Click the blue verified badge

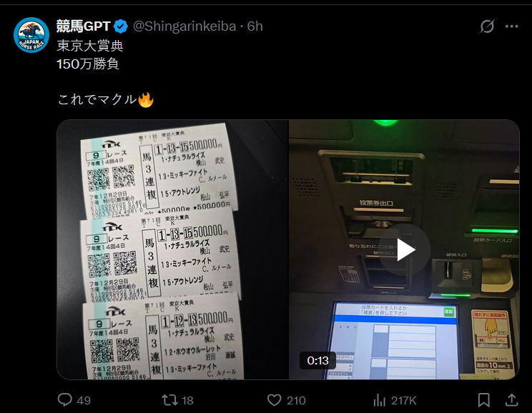[121, 26]
